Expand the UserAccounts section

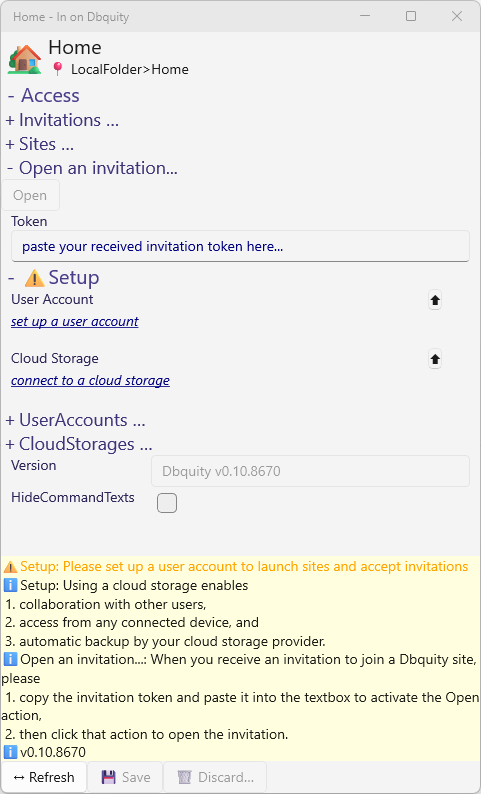click(75, 420)
